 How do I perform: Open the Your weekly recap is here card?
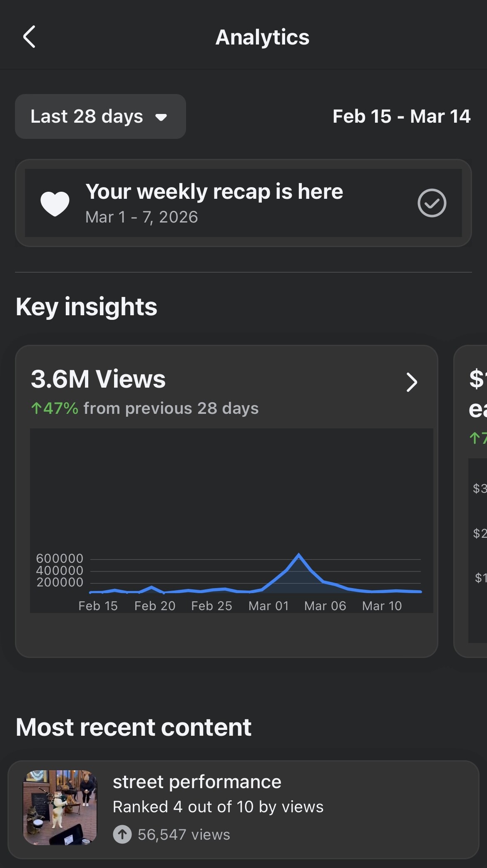click(243, 203)
